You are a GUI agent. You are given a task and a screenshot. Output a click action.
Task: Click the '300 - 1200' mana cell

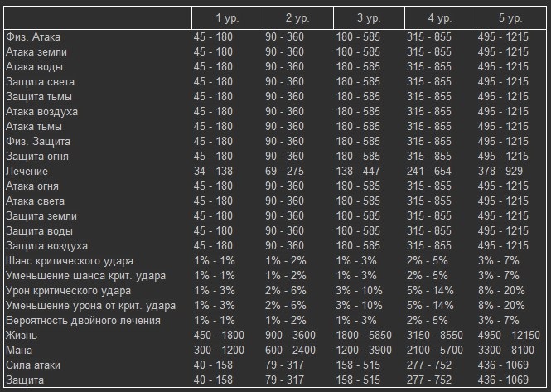218,350
